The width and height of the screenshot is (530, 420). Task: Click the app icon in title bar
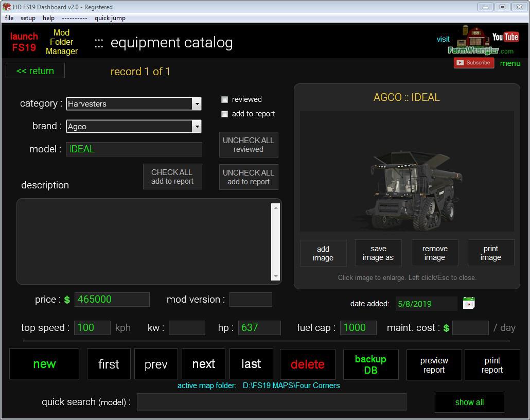(7, 7)
